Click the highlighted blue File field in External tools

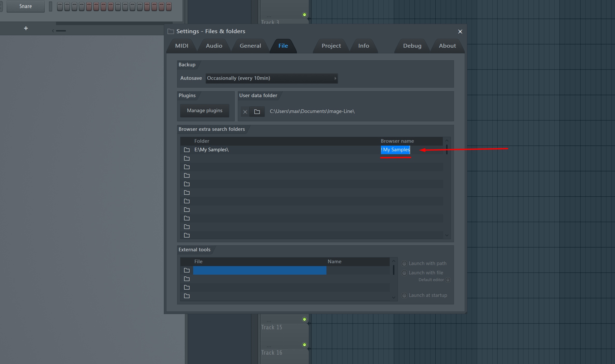point(260,270)
